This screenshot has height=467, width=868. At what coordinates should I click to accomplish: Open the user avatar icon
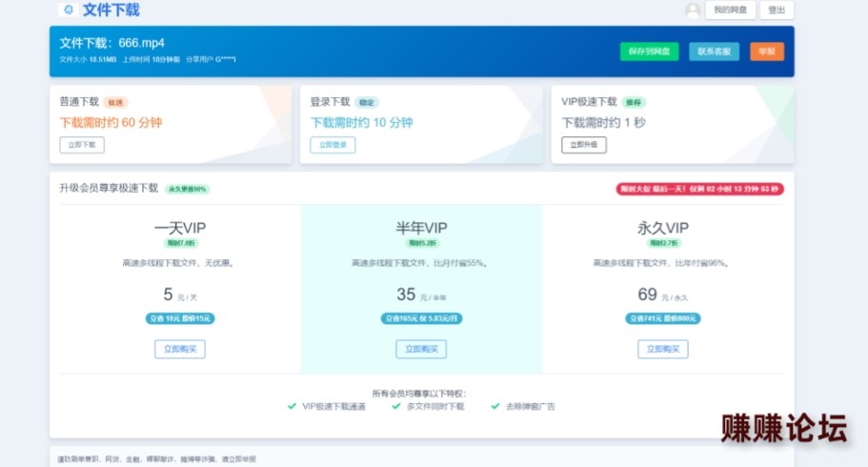[x=693, y=10]
